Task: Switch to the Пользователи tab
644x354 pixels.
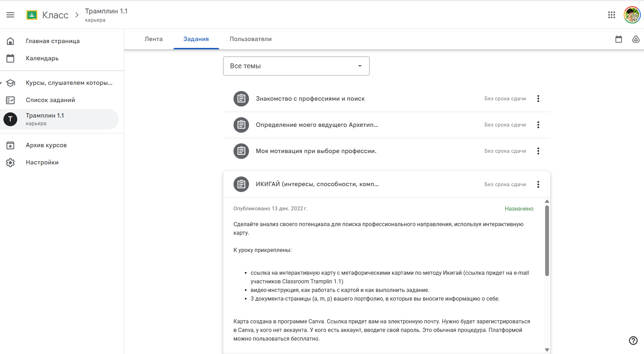Action: click(250, 39)
